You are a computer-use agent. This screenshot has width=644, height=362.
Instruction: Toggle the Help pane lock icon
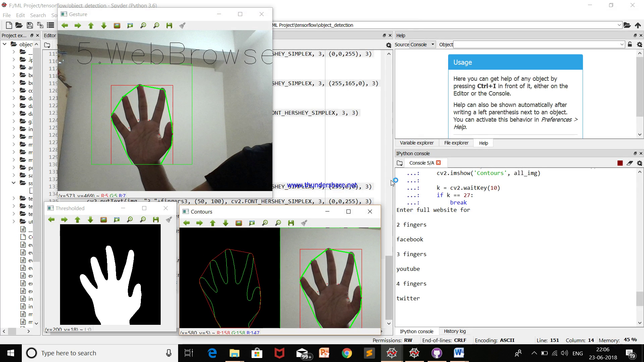pyautogui.click(x=630, y=45)
